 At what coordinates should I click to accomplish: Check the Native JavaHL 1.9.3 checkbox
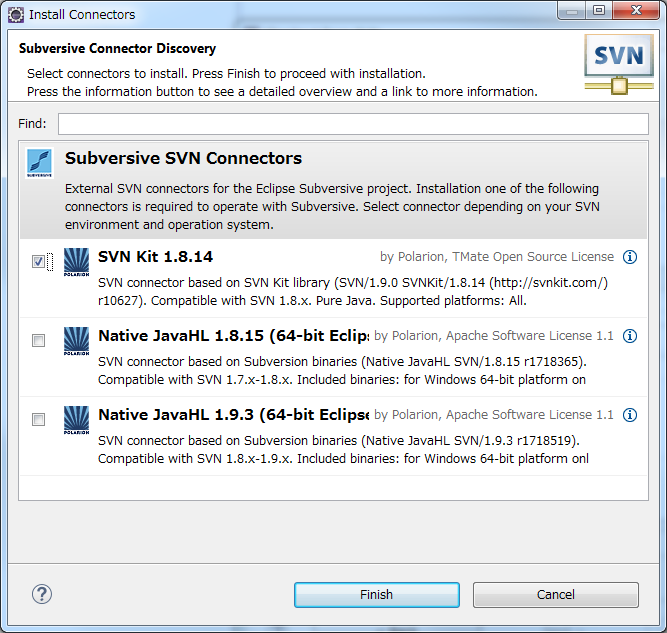[38, 419]
